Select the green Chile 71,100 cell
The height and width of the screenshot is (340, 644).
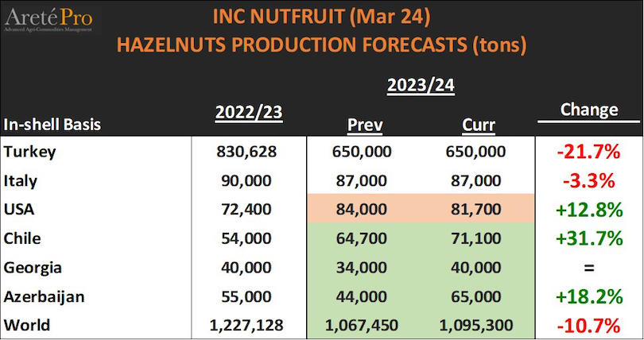tap(477, 238)
